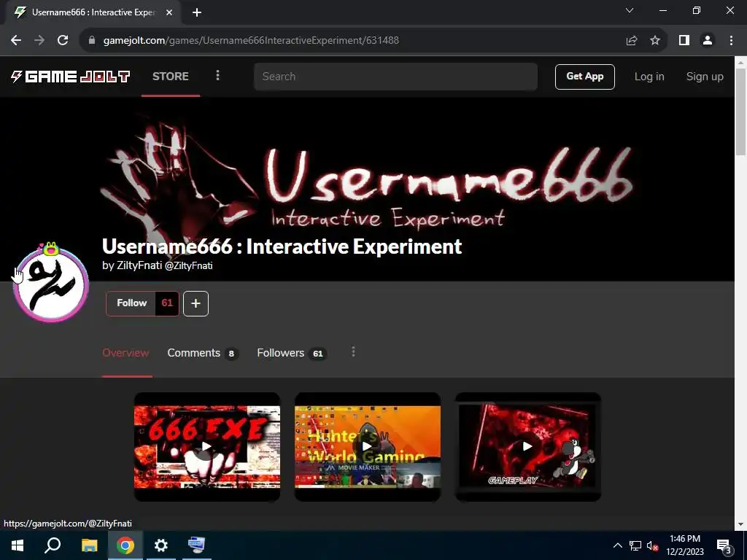This screenshot has height=560, width=747.
Task: Click the plus add-to-playlist button
Action: click(196, 303)
